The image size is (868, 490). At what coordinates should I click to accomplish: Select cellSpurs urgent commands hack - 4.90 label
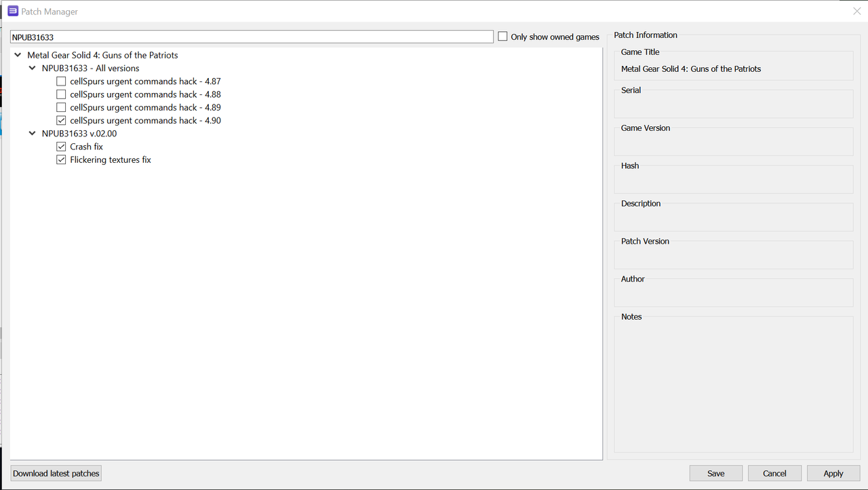click(145, 120)
